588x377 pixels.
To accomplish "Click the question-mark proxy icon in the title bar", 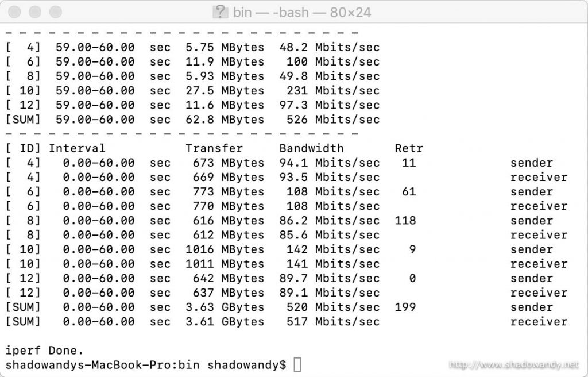I will coord(220,12).
